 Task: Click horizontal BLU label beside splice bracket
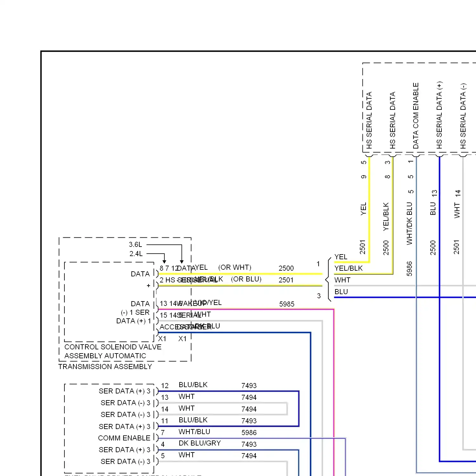click(x=341, y=292)
